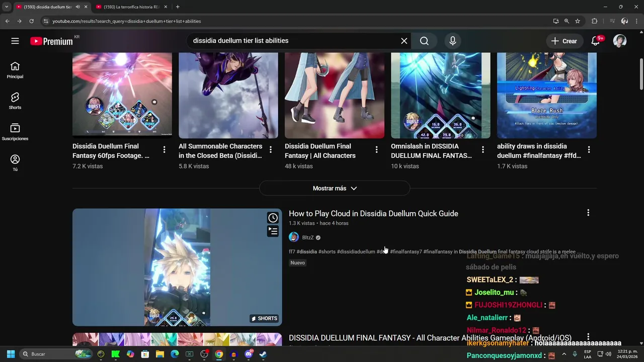Screen dimensions: 644x362
Task: Open All Character Abilities Gameplay title
Action: tap(430, 338)
